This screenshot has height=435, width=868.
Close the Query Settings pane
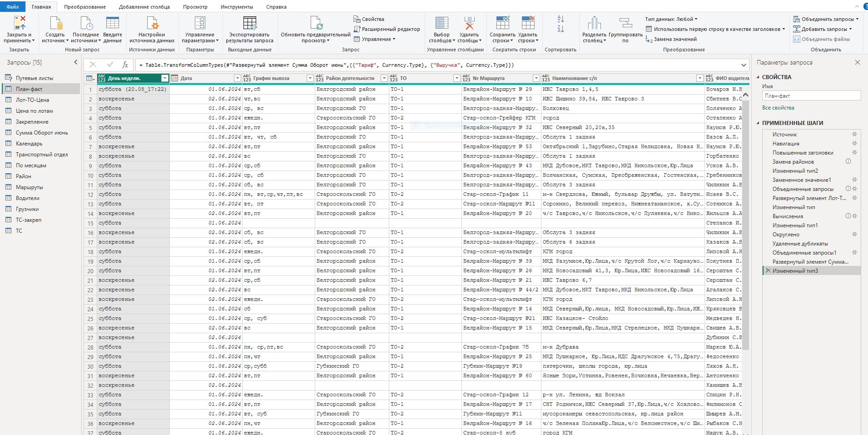[857, 62]
